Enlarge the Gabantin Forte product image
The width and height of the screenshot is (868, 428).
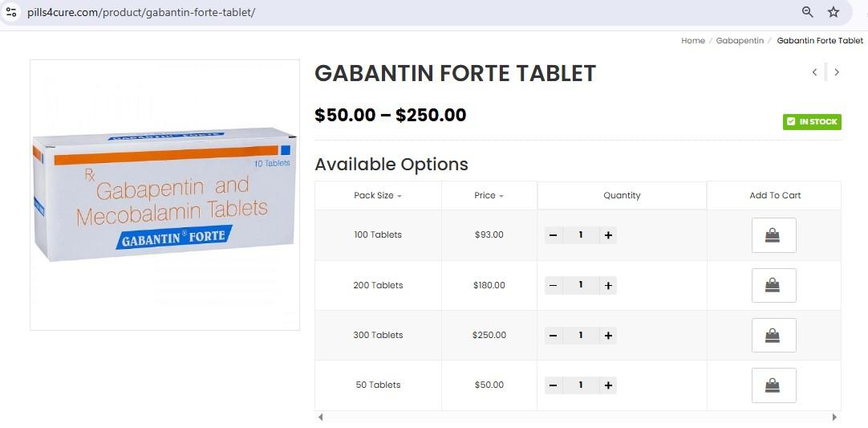click(x=164, y=195)
